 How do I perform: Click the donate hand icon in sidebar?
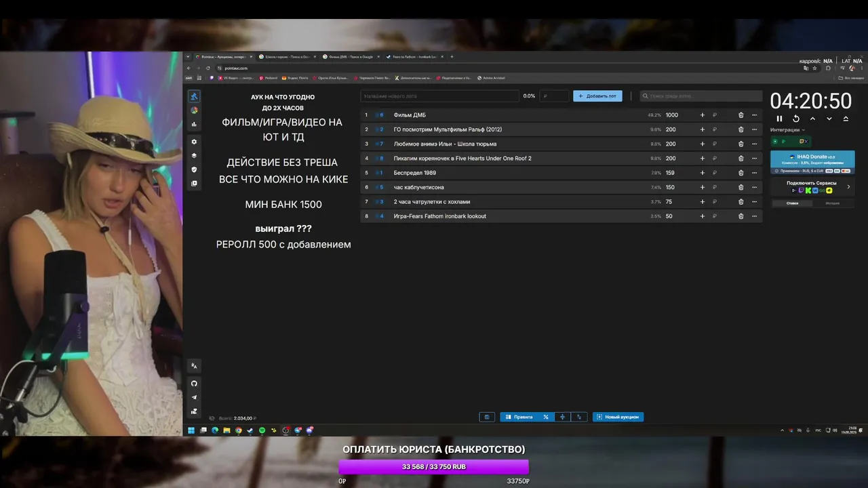click(x=194, y=411)
